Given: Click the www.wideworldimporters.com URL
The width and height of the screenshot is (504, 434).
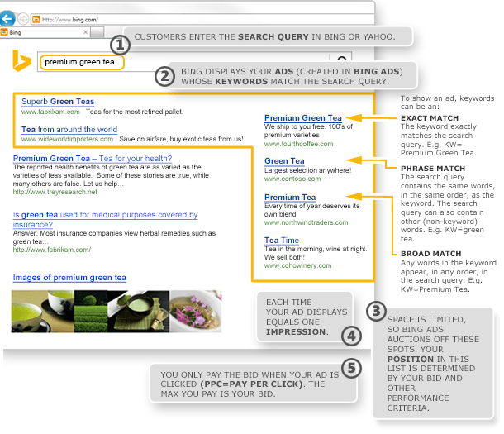Looking at the screenshot, I should coord(67,139).
